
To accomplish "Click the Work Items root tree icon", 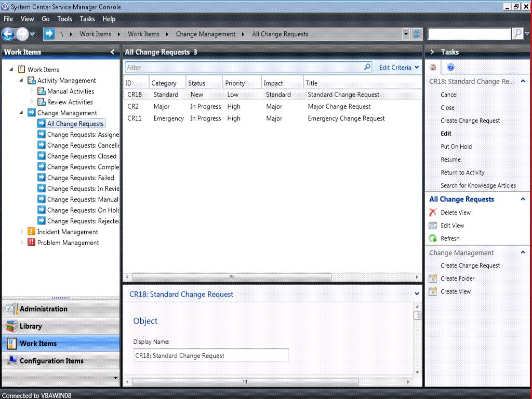I will [21, 69].
